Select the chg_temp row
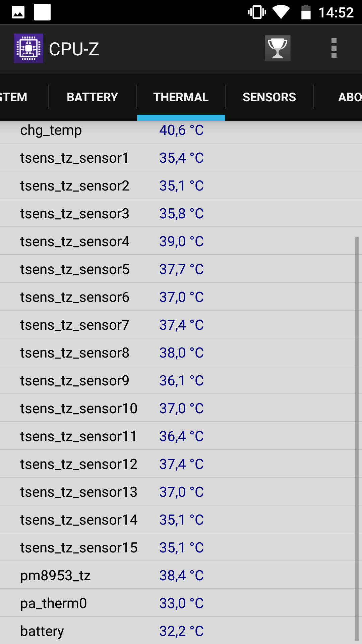The image size is (362, 644). coord(181,131)
